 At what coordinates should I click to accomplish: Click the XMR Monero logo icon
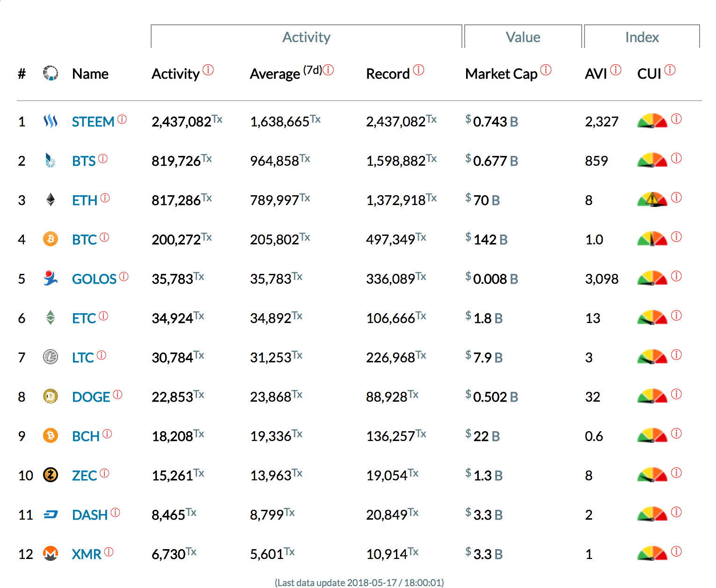coord(51,554)
